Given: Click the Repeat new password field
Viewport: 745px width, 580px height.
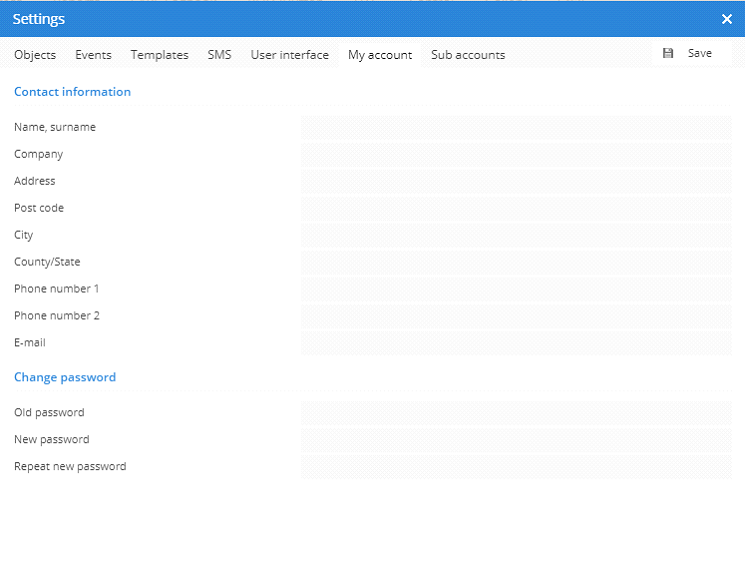Looking at the screenshot, I should pos(516,467).
